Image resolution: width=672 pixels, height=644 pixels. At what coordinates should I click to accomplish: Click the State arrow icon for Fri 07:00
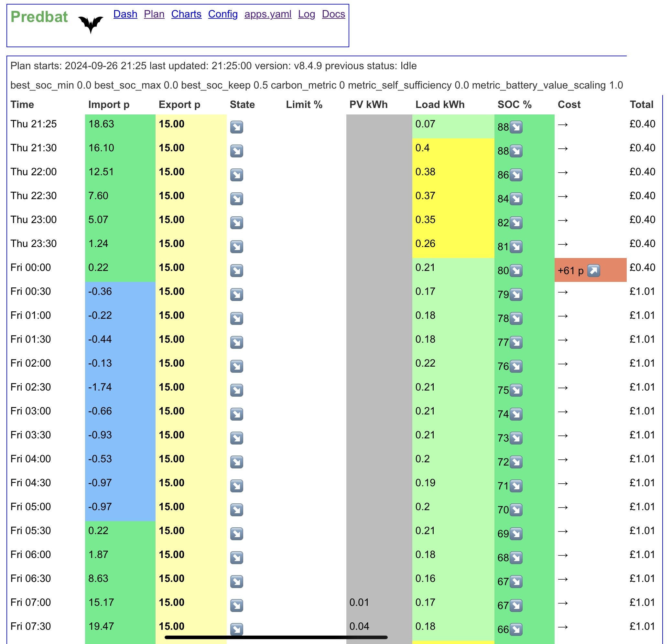(x=237, y=606)
